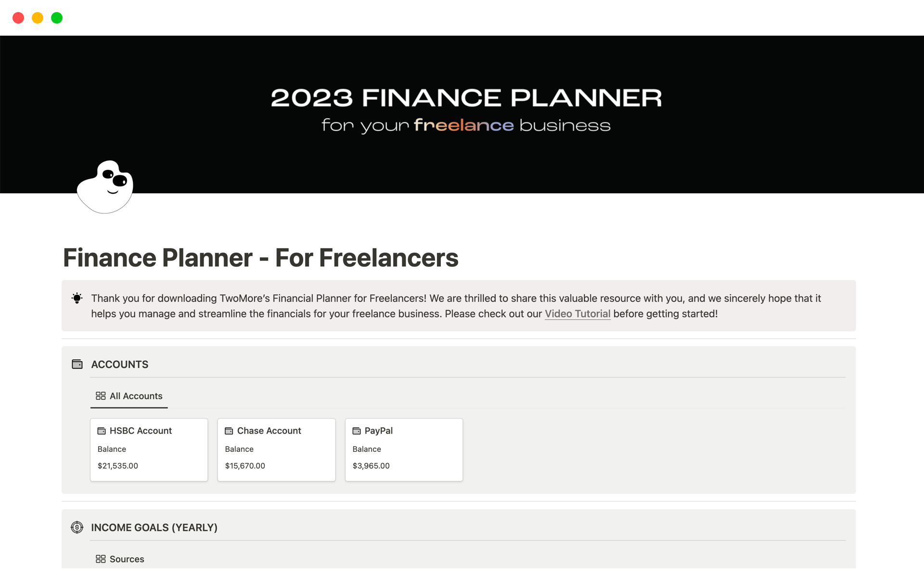
Task: Open the Video Tutorial link
Action: point(577,314)
